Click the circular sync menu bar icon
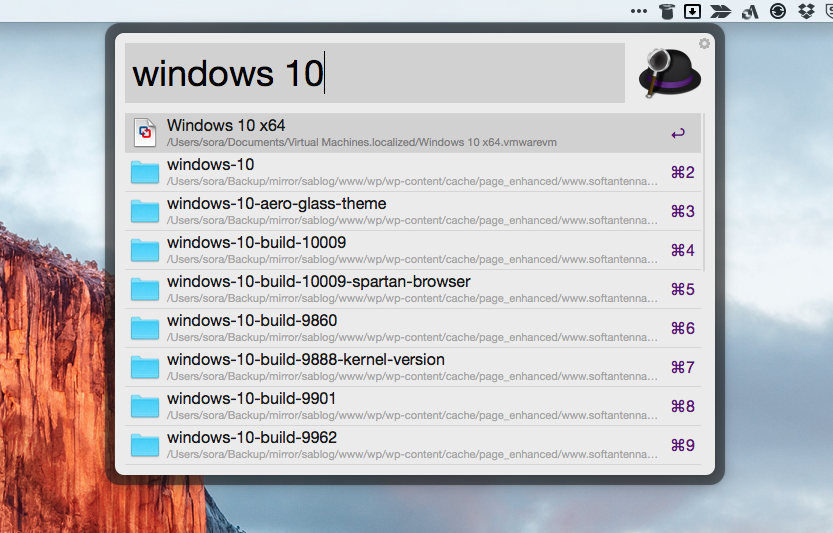Image resolution: width=833 pixels, height=533 pixels. coord(778,11)
